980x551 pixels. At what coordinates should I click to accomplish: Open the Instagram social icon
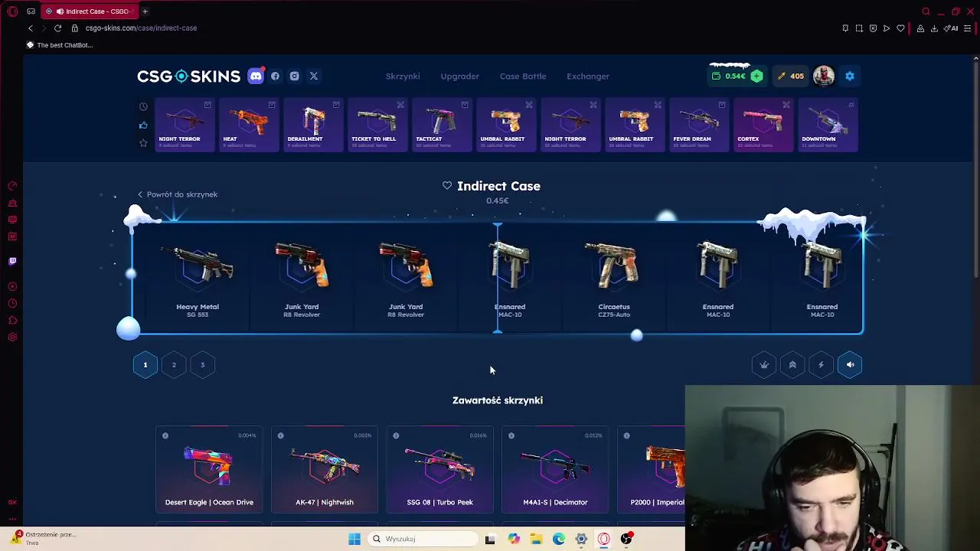[294, 76]
